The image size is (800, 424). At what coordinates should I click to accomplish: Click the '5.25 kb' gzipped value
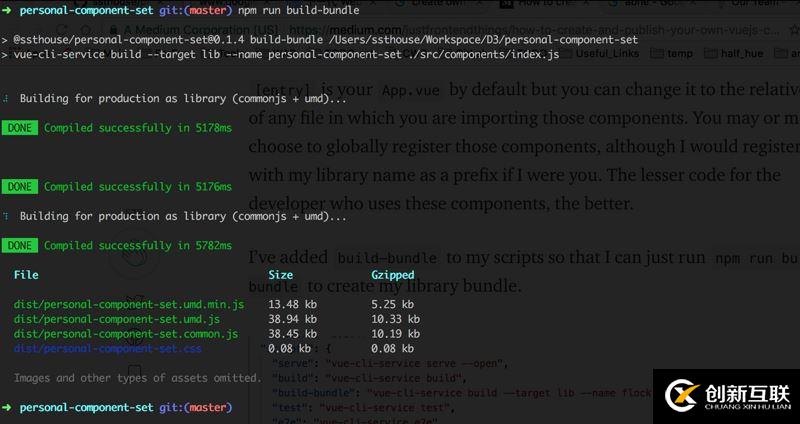pyautogui.click(x=393, y=305)
